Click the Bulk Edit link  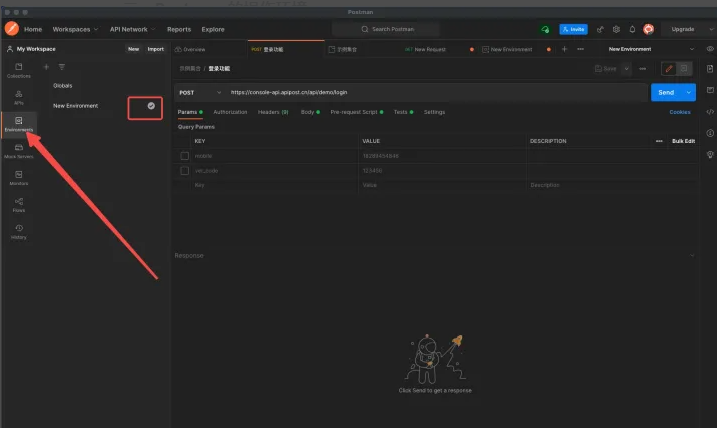[684, 141]
